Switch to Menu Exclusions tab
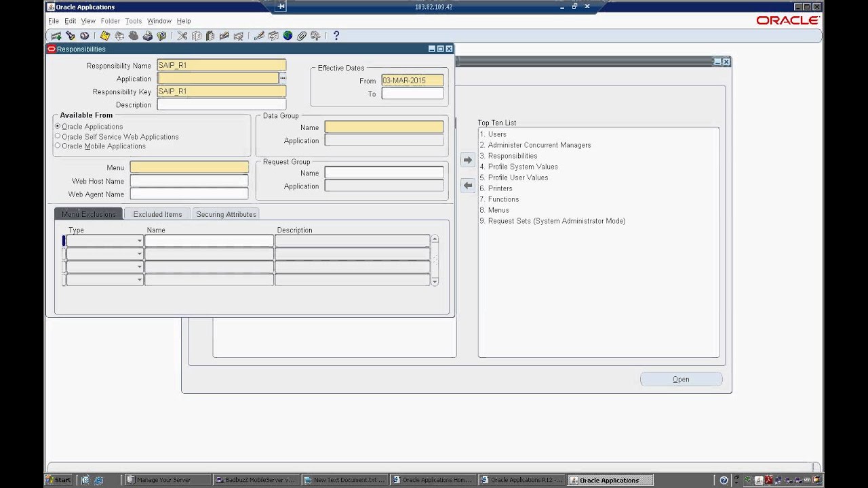Screen dimensions: 868x488 pos(89,214)
